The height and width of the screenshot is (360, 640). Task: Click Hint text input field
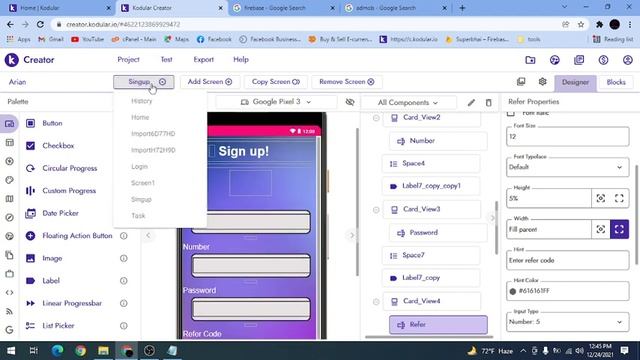(x=567, y=260)
